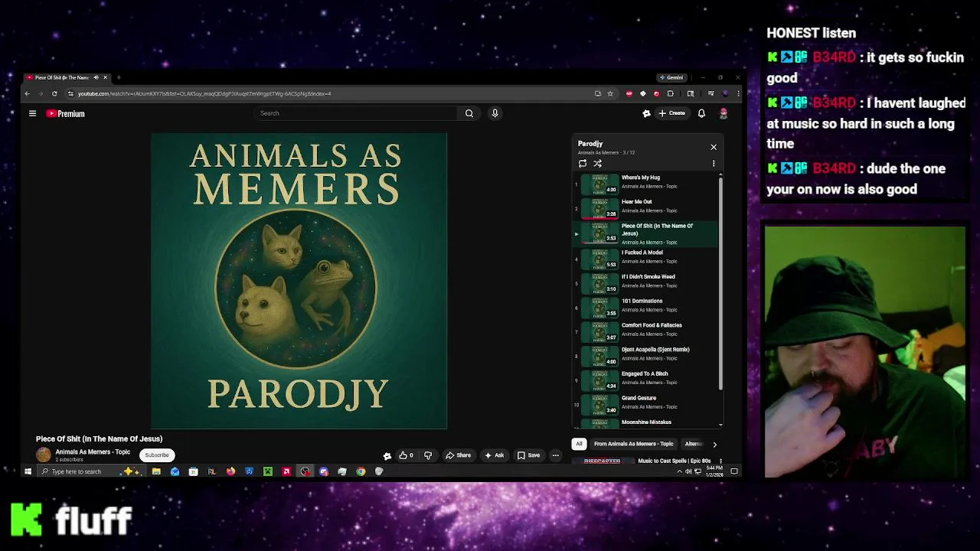The image size is (980, 551).
Task: Play Where's My Hug from playlist
Action: click(645, 184)
